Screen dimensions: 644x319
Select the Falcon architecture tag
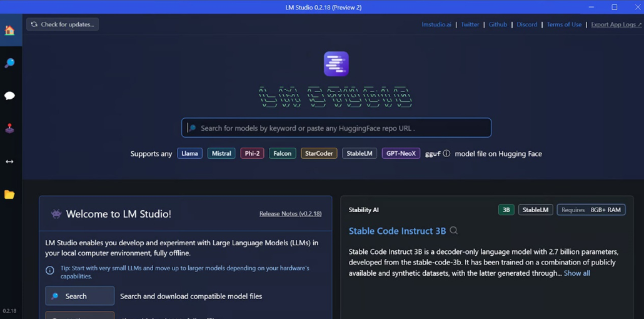283,153
